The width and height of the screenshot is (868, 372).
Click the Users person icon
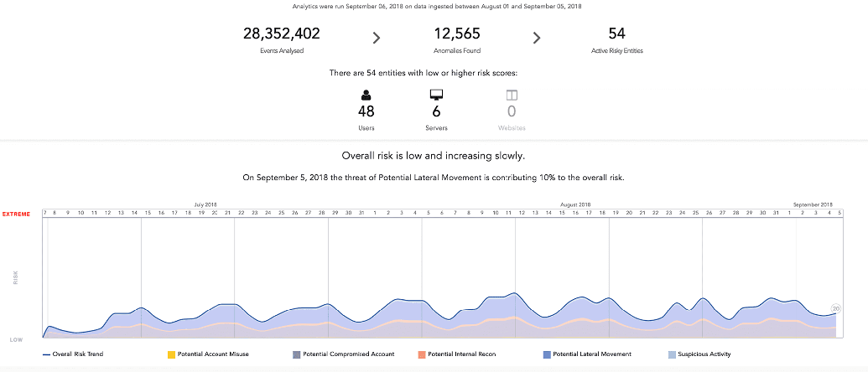click(366, 95)
